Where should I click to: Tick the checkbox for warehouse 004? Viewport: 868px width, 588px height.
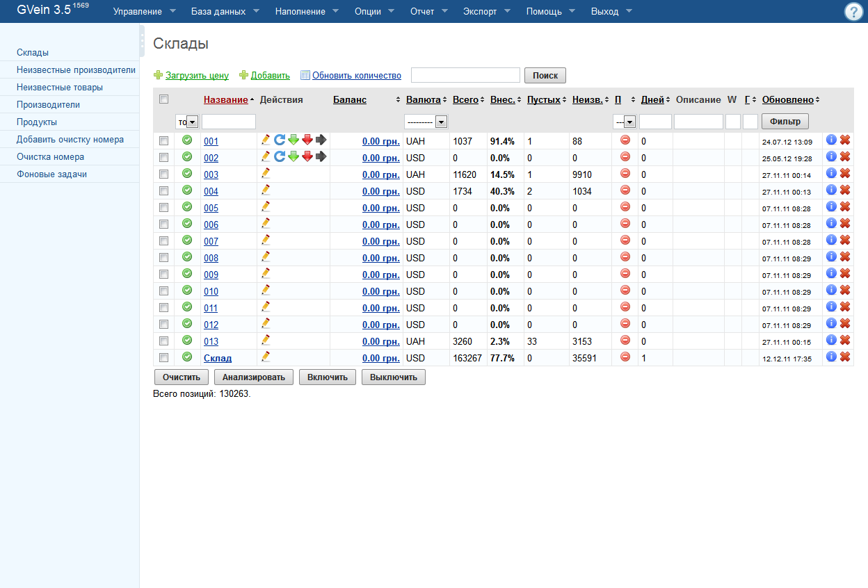click(x=164, y=191)
